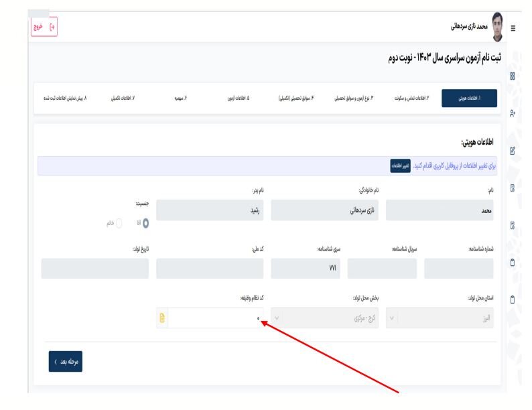Select the آقا gender radio button
The height and width of the screenshot is (410, 532).
pos(145,223)
